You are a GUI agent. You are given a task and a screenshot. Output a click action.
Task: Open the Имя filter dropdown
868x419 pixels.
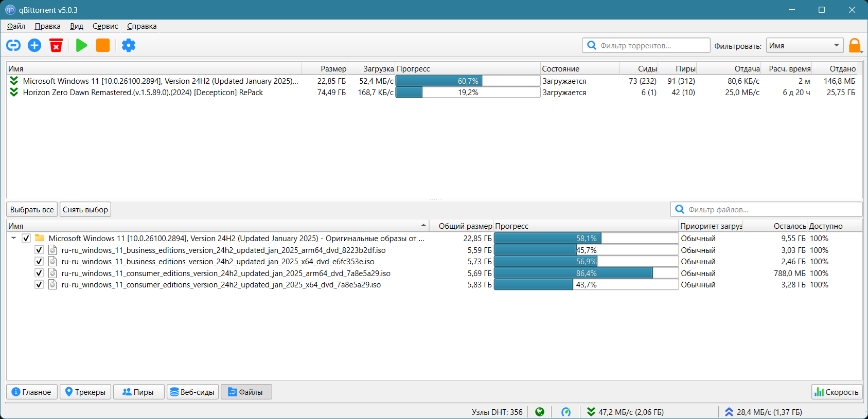(x=805, y=46)
